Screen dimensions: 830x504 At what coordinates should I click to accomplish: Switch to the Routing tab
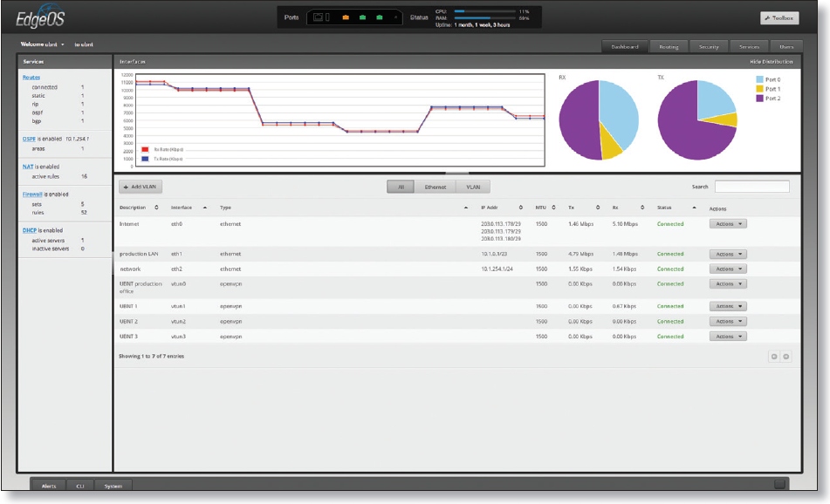[x=669, y=46]
